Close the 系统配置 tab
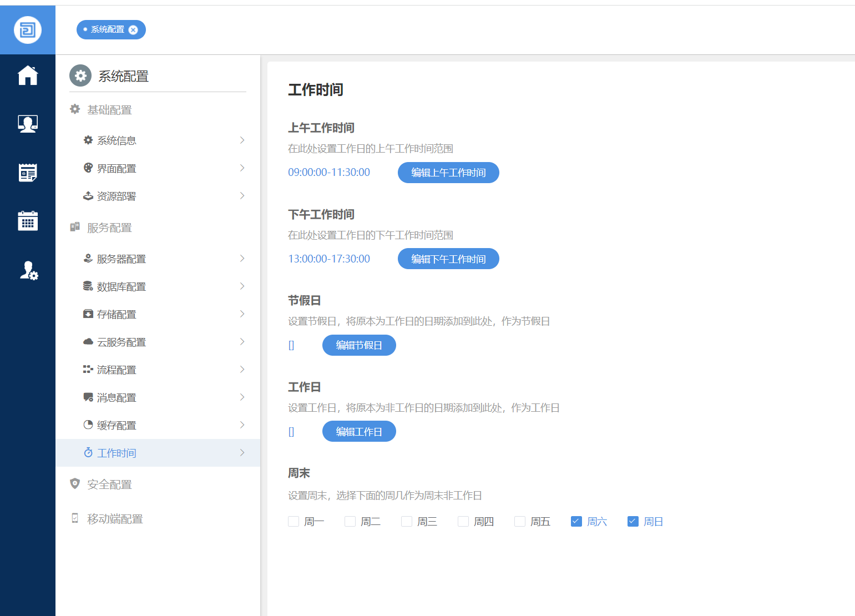Screen dimensions: 855x616 (133, 30)
